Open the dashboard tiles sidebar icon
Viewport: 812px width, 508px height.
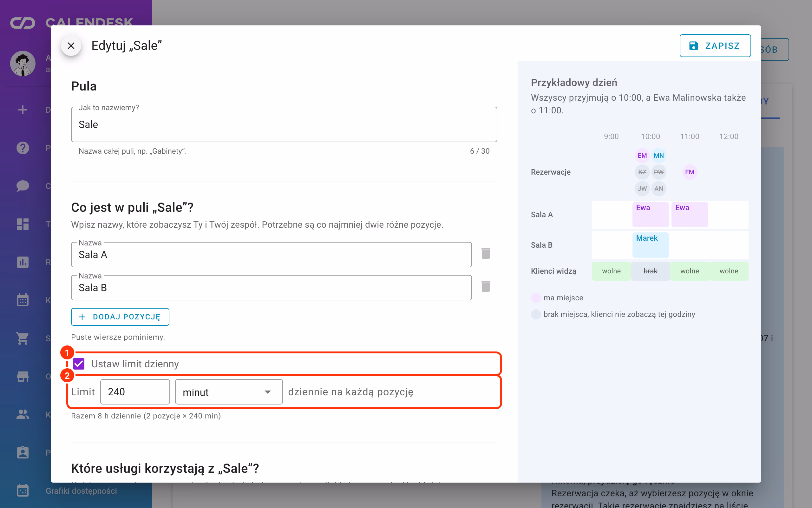tap(23, 224)
